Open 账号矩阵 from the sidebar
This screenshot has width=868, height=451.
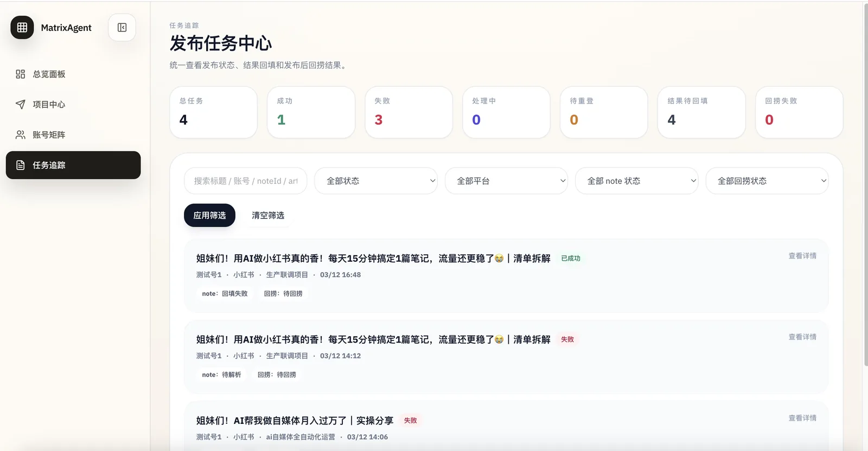(73, 135)
